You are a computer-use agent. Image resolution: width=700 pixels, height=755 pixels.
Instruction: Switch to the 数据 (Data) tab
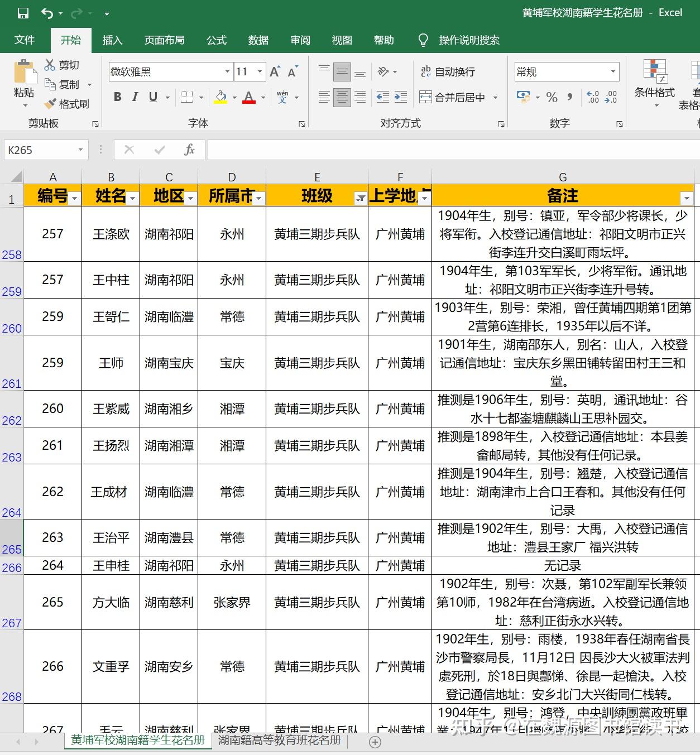(258, 40)
